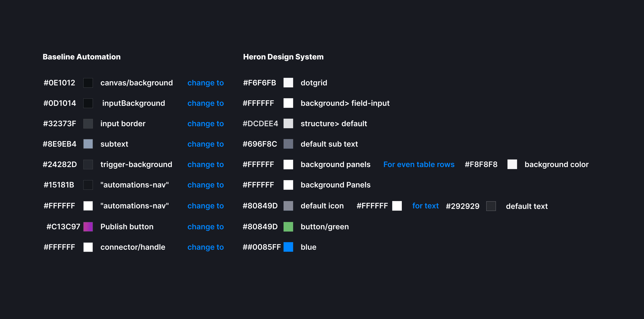
Task: Click the 'For even table rows' text
Action: pos(419,164)
